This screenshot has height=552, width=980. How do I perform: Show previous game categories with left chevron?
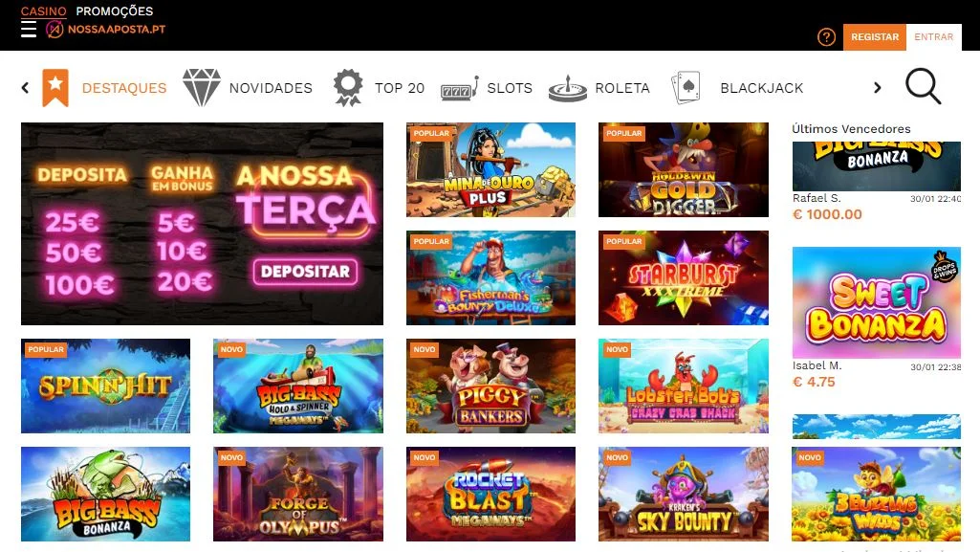[x=25, y=87]
